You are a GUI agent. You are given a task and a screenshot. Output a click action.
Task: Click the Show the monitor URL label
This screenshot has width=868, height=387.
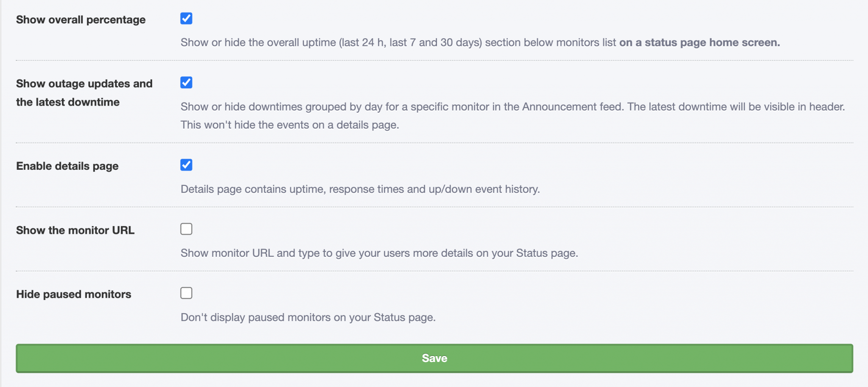75,230
